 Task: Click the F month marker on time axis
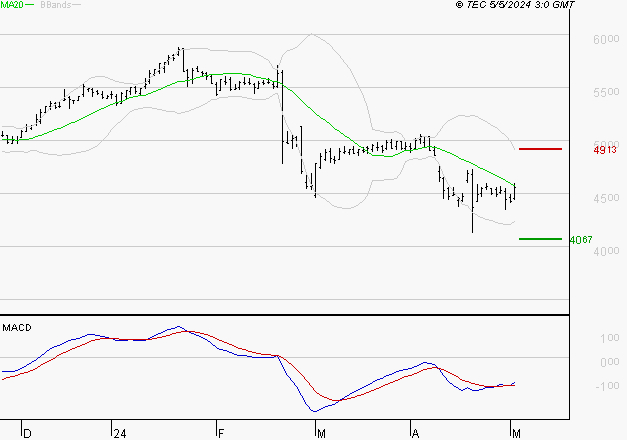[x=221, y=434]
